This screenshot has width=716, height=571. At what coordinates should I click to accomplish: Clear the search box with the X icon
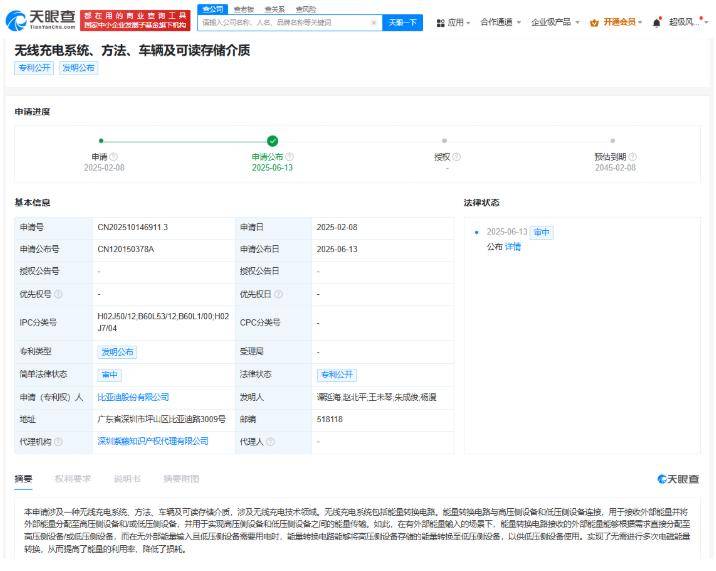[374, 22]
